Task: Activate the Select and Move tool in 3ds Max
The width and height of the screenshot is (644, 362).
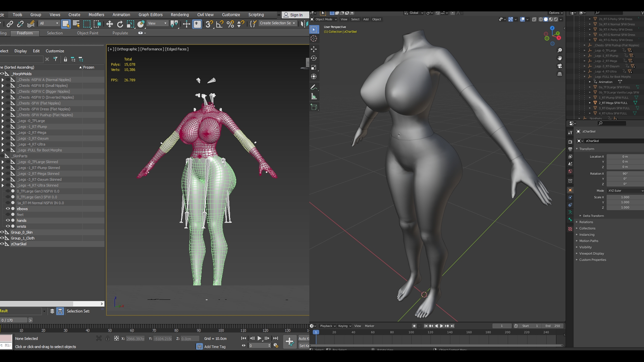Action: [109, 24]
